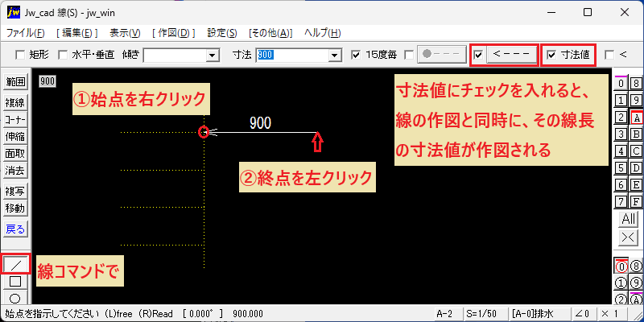Select the 伸縮 stretch tool

(x=15, y=137)
